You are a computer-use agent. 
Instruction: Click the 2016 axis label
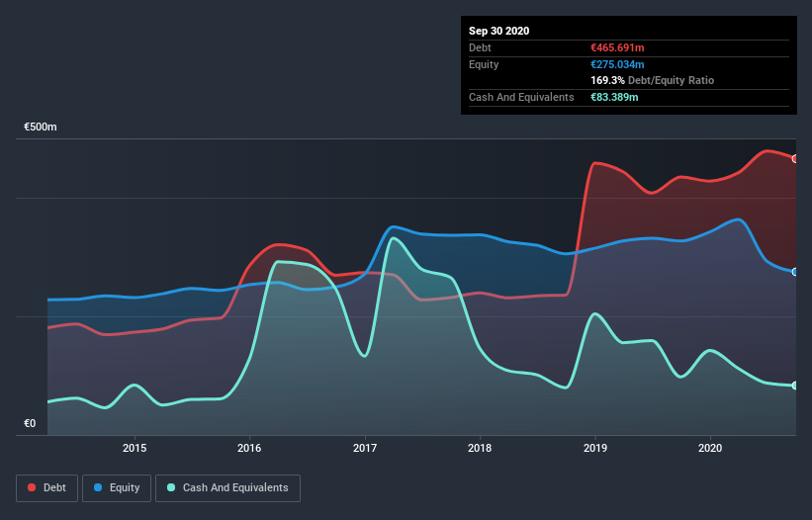[x=249, y=448]
